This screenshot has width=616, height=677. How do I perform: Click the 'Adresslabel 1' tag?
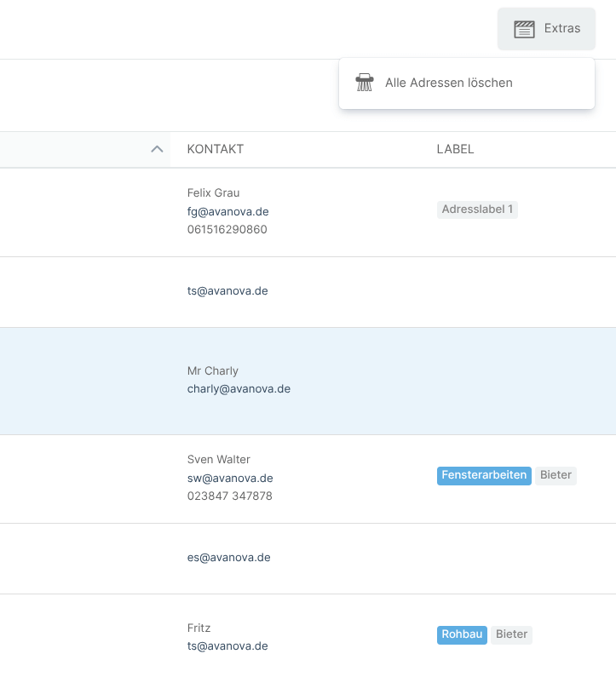[x=477, y=209]
